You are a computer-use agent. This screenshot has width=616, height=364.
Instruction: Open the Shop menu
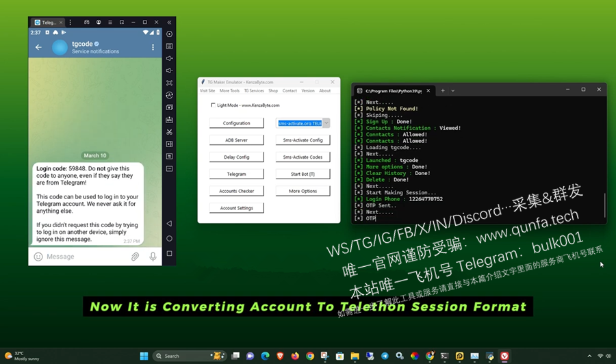tap(273, 91)
